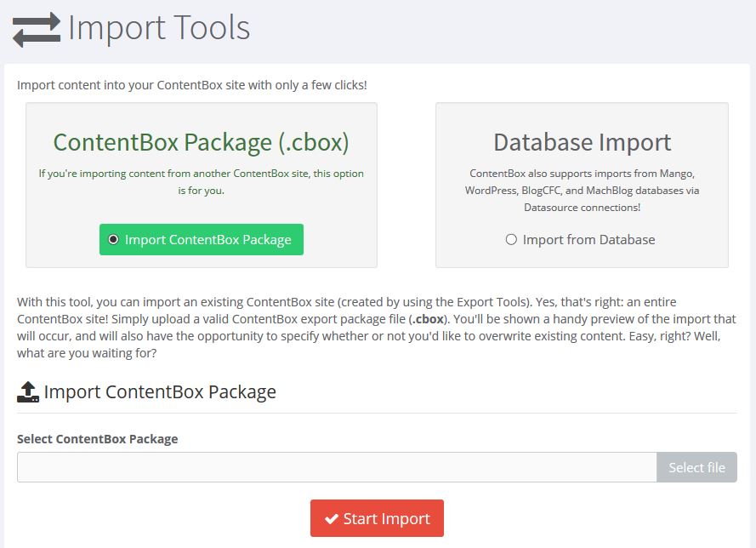Click the ContentBox package file input field
The height and width of the screenshot is (548, 756).
pyautogui.click(x=337, y=467)
